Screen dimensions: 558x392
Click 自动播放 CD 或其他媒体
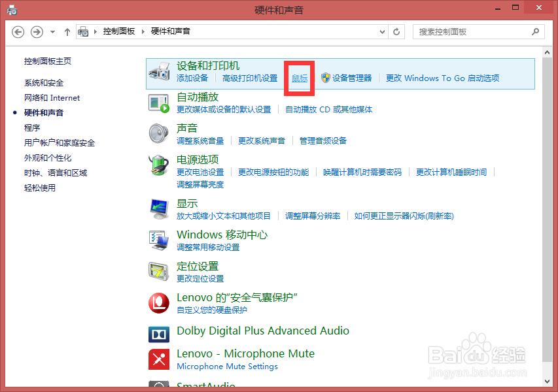point(329,110)
